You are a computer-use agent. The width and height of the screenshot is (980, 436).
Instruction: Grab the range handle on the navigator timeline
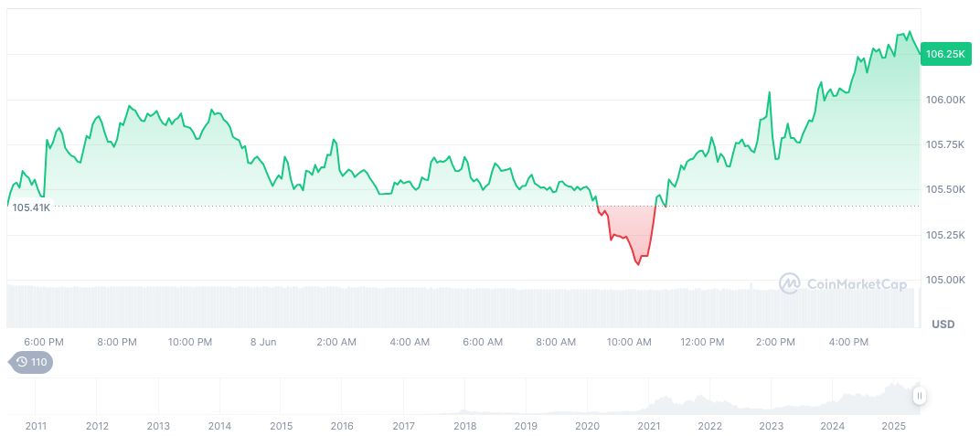coord(919,396)
